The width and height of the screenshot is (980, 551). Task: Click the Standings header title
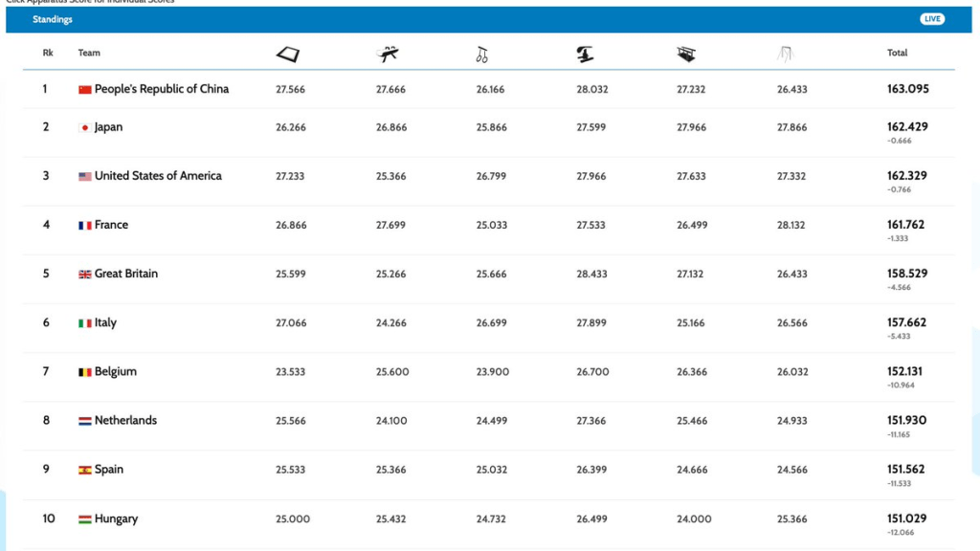tap(52, 19)
